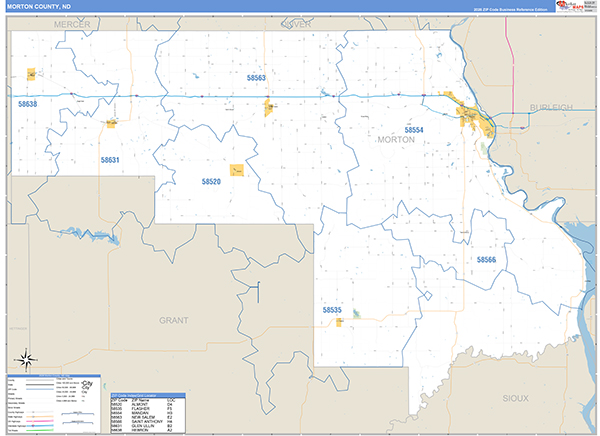The width and height of the screenshot is (600, 436).
Task: Select ZIP code label 58566
Action: point(486,260)
